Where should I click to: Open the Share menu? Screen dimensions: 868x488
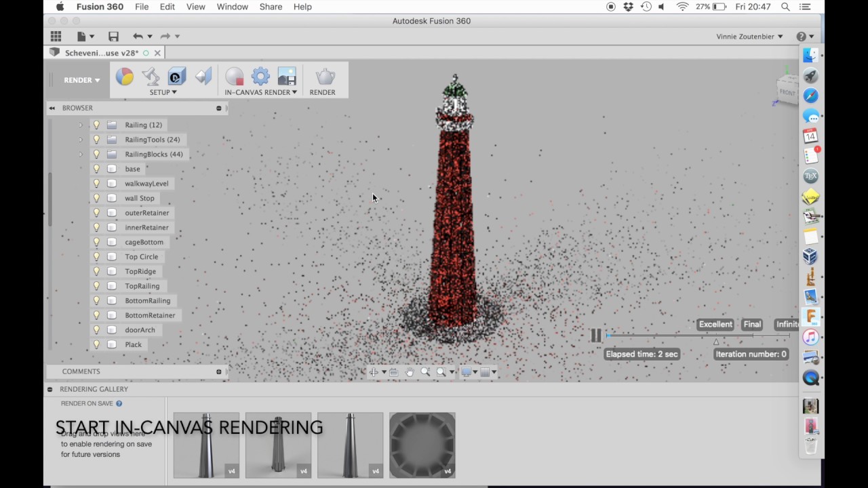271,7
